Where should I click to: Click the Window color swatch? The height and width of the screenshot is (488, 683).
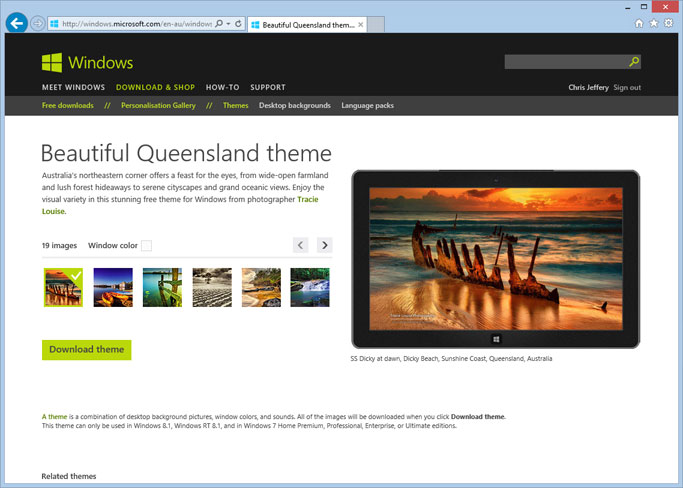[147, 246]
